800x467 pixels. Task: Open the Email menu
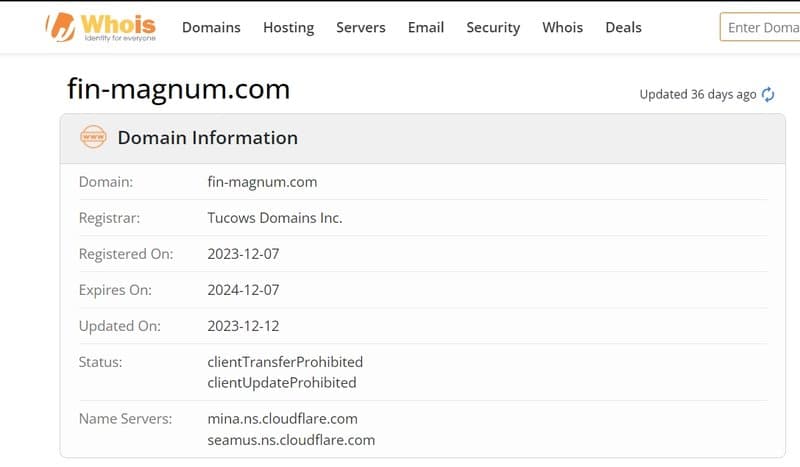point(426,28)
